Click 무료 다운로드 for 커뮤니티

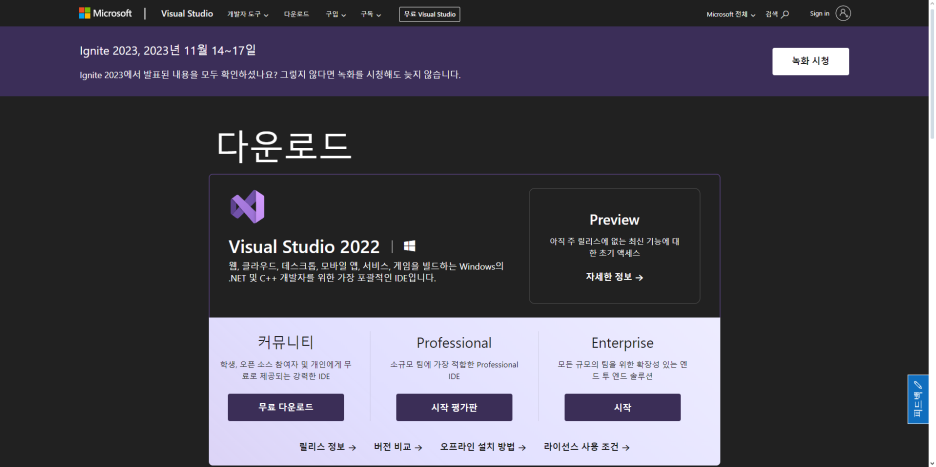tap(286, 407)
